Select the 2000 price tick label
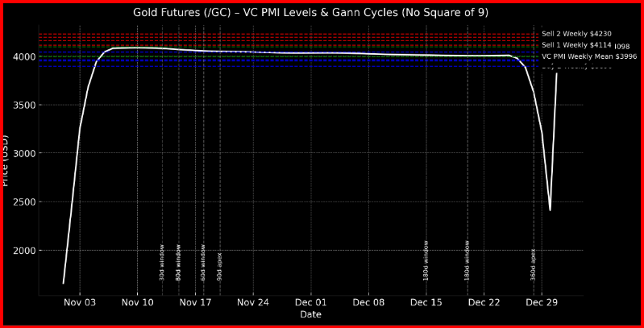This screenshot has height=328, width=644. point(22,251)
